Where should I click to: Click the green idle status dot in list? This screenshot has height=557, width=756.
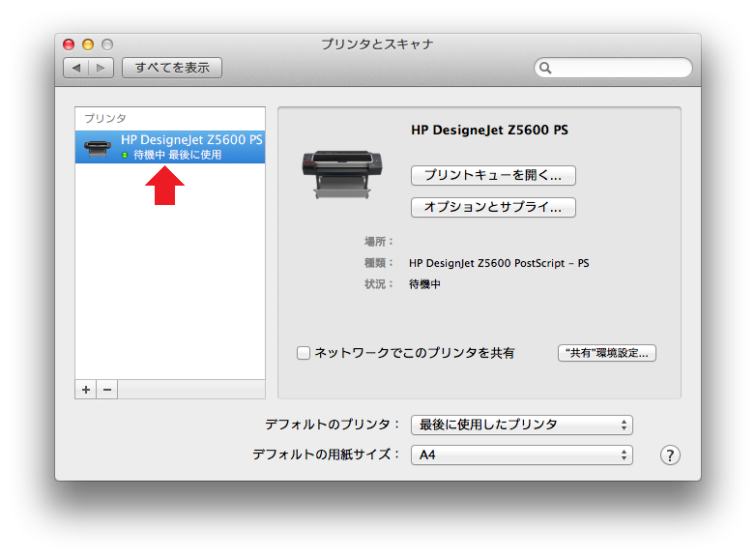(125, 156)
